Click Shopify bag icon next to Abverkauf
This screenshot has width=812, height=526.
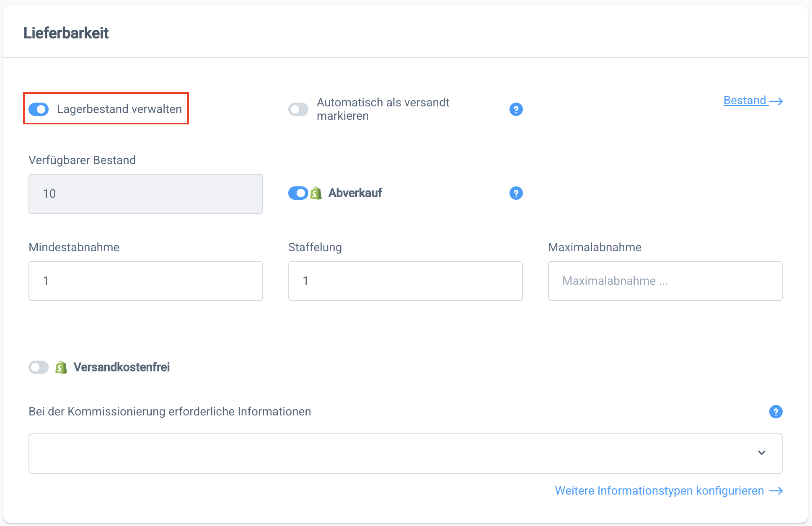316,193
